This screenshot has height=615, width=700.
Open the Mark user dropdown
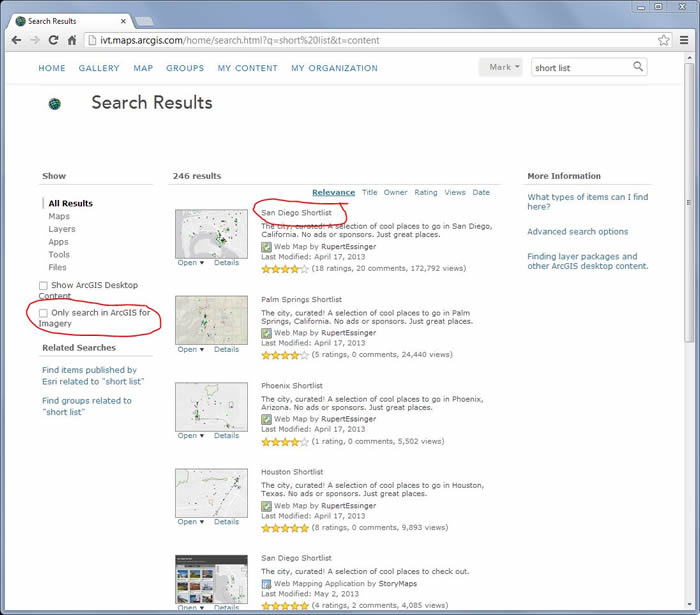coord(500,67)
